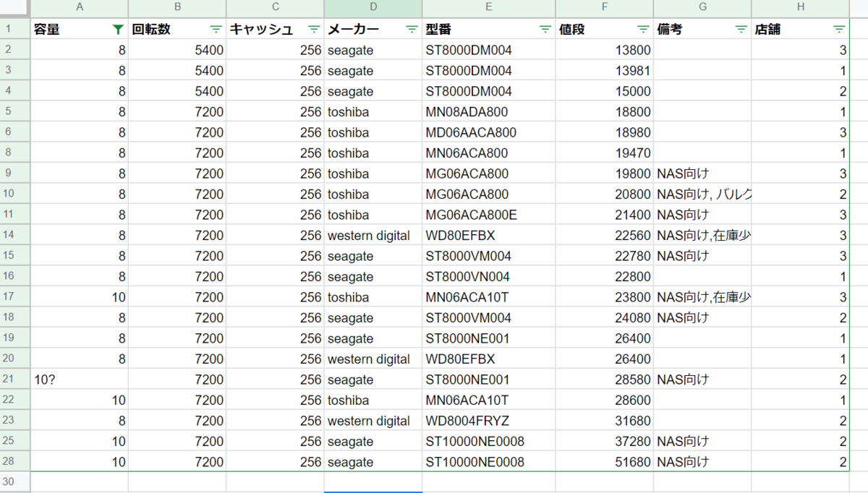The width and height of the screenshot is (868, 493).
Task: Open the active filter on 容量 column
Action: point(118,30)
